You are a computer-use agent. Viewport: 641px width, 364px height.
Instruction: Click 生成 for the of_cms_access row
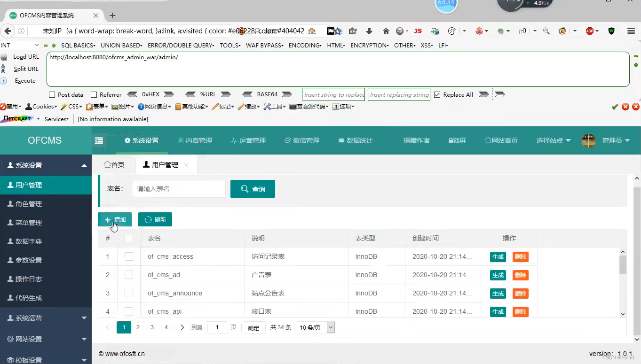498,257
